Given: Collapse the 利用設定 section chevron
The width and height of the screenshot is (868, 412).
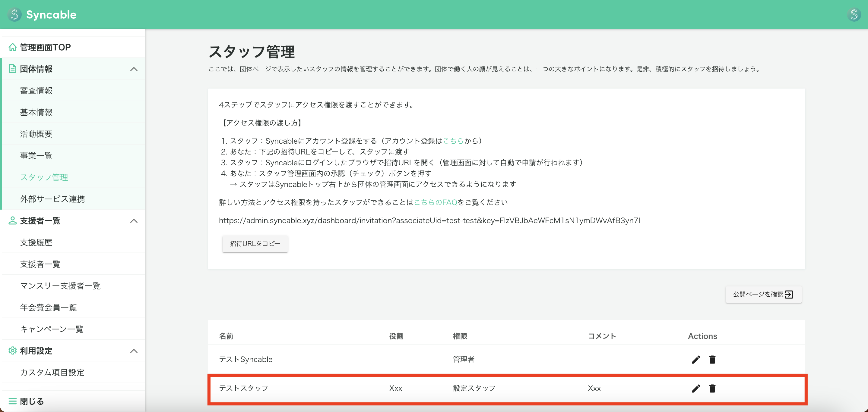Looking at the screenshot, I should [x=134, y=351].
